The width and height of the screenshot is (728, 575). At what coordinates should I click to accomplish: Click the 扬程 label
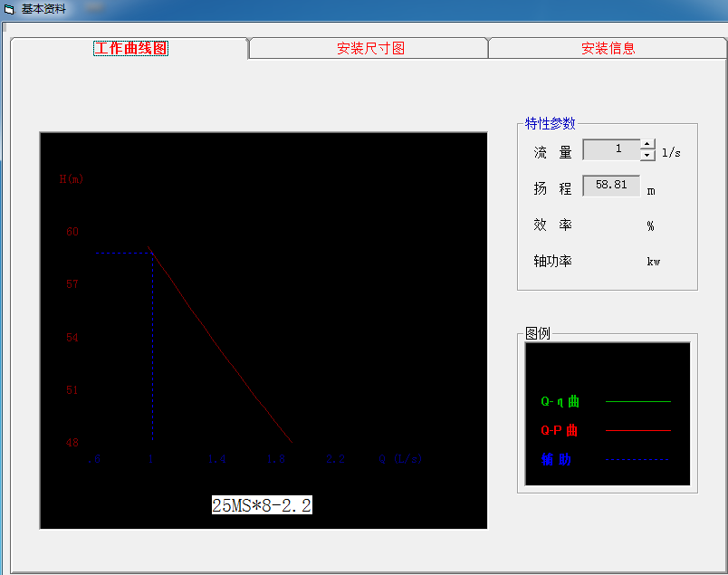[x=552, y=188]
